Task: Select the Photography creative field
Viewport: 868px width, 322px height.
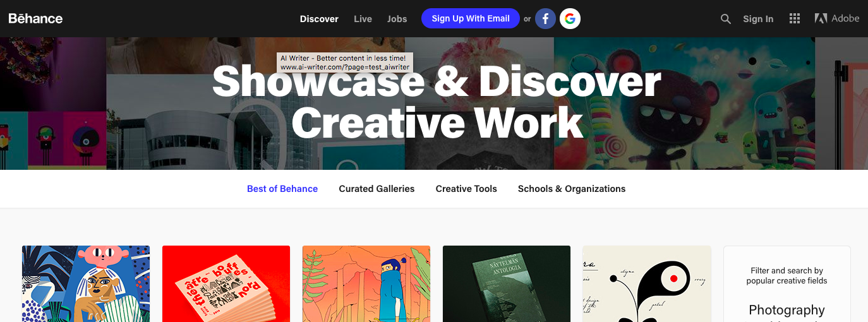Action: (787, 310)
